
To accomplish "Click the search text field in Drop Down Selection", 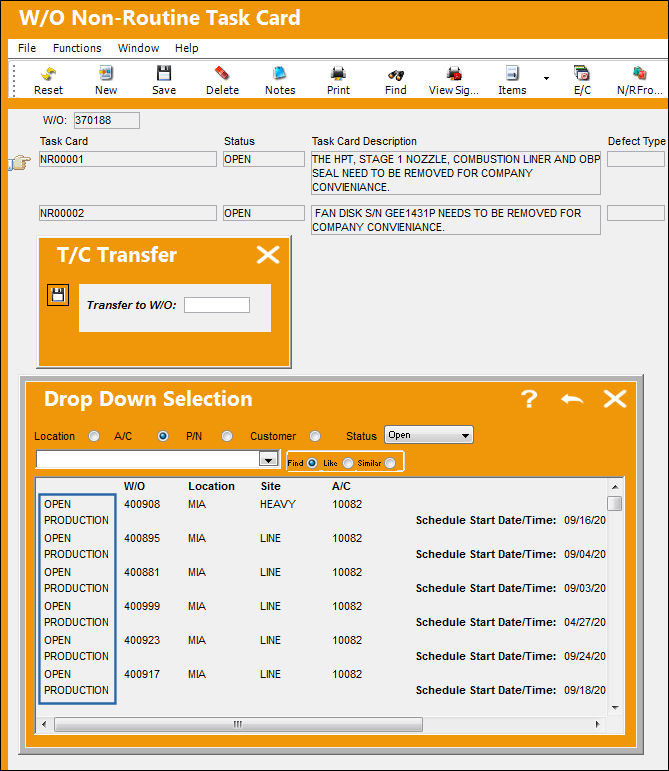I will point(147,460).
